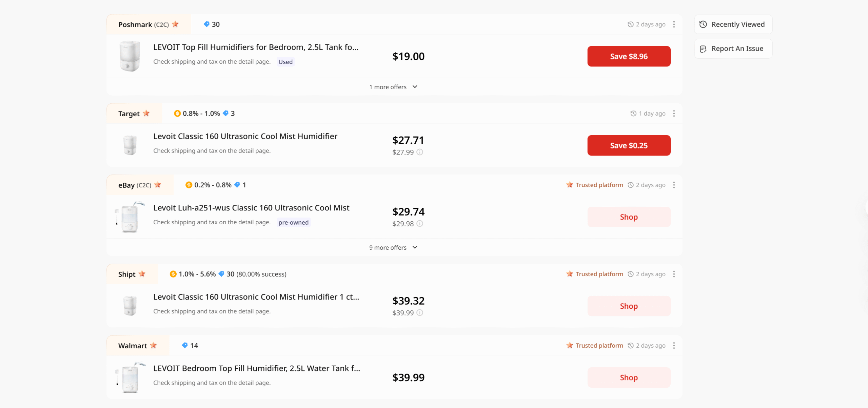
Task: Click Save $0.25 on Target offer
Action: coord(629,145)
